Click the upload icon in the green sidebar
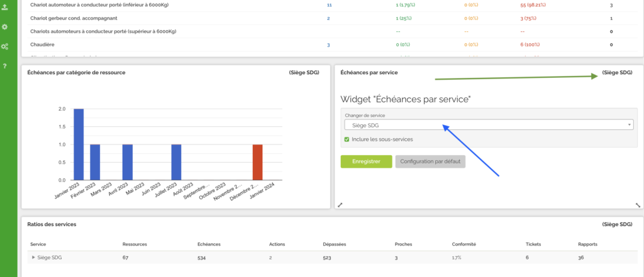This screenshot has width=644, height=277. tap(5, 8)
